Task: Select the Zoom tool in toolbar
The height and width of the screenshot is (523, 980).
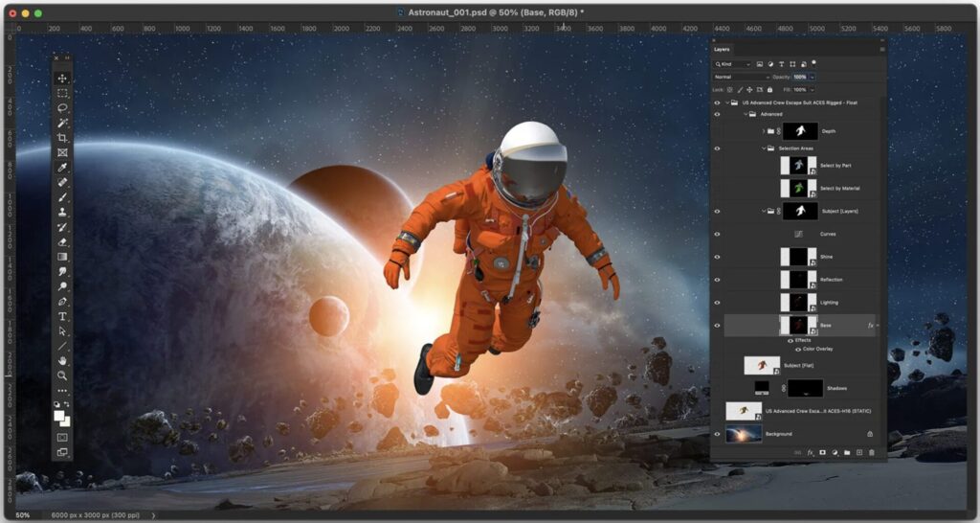Action: tap(62, 375)
